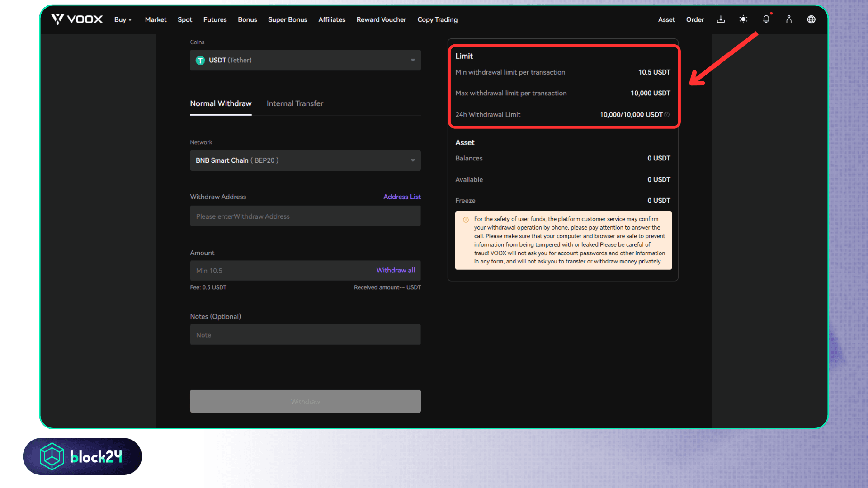This screenshot has width=868, height=488.
Task: Click the Withdraw all link
Action: [396, 270]
